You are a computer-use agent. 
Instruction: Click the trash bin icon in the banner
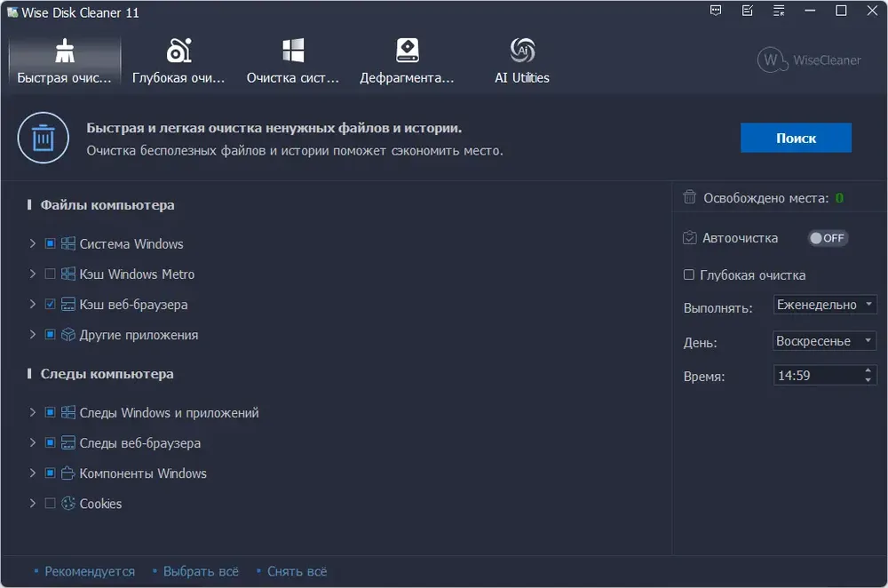click(43, 139)
